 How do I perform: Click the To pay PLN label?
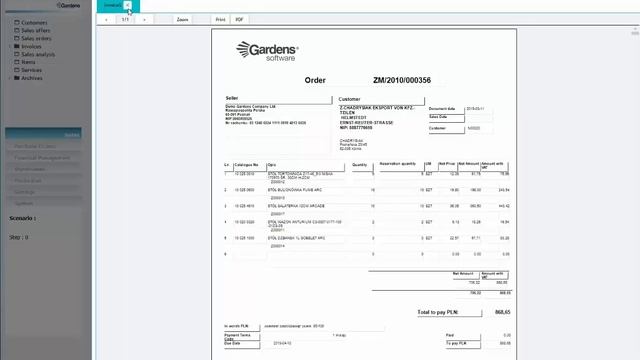(x=456, y=343)
